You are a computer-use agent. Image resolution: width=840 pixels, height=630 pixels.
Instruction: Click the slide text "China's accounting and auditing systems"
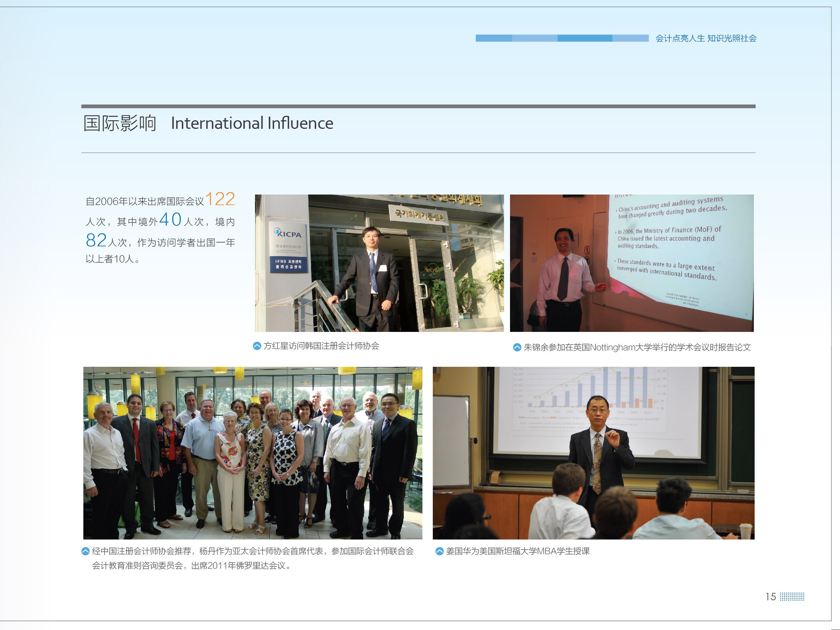coord(671,203)
